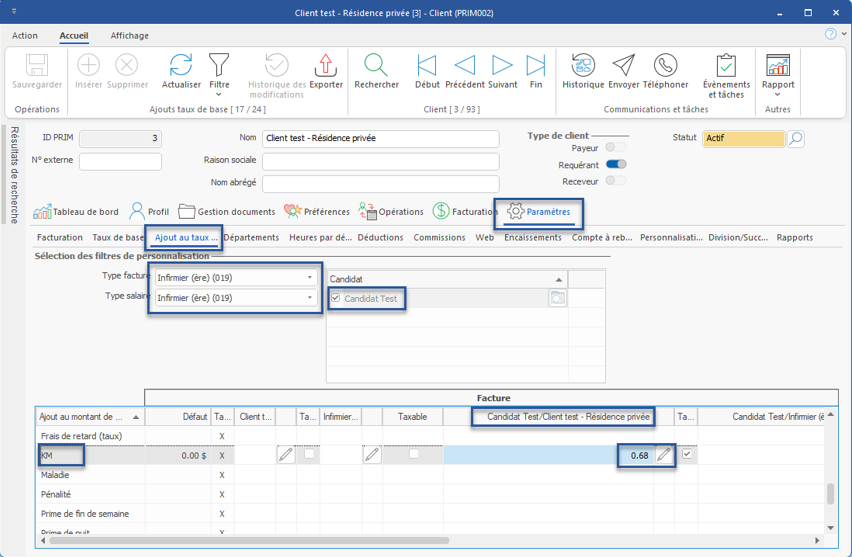
Task: Click the Raison sociale input field
Action: pos(380,161)
